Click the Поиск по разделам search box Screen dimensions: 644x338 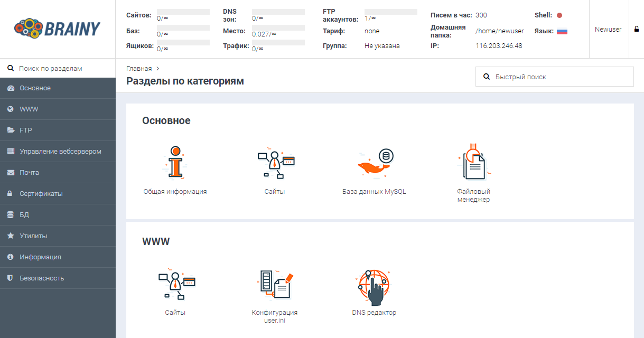(58, 69)
